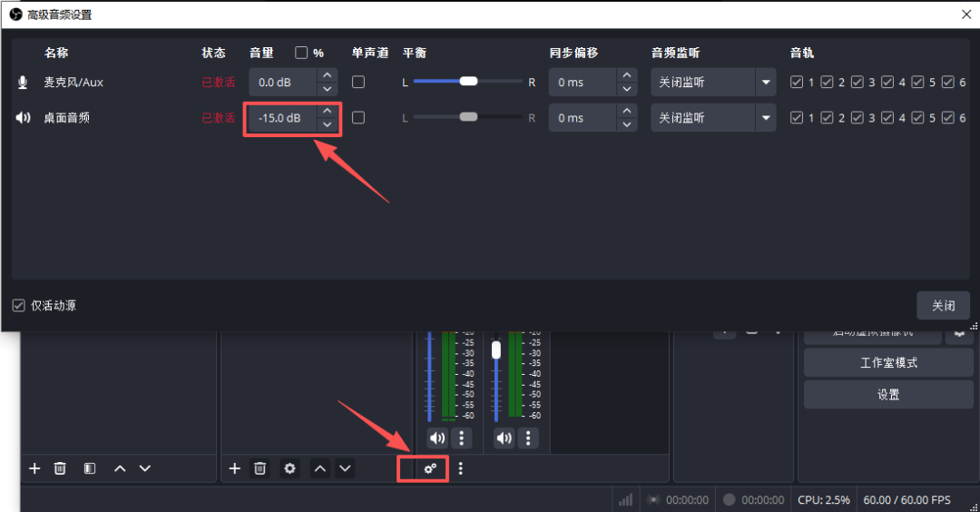
Task: Click the 桌面音频 source name
Action: 67,117
